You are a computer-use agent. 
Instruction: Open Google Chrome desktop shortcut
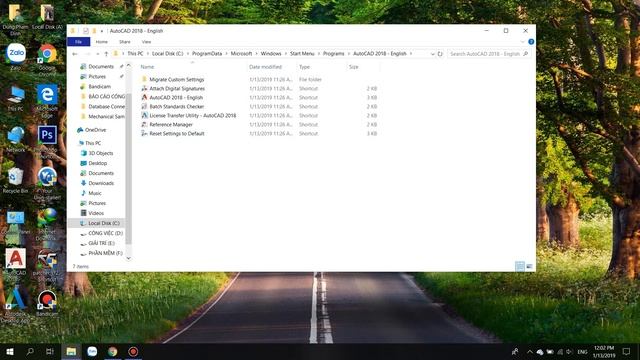[47, 59]
